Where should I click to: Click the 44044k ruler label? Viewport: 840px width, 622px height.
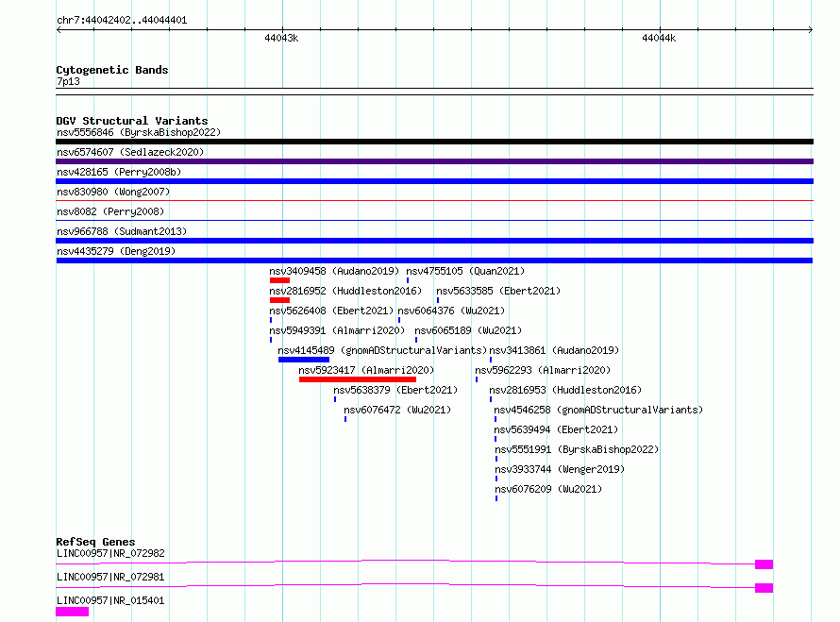click(659, 38)
